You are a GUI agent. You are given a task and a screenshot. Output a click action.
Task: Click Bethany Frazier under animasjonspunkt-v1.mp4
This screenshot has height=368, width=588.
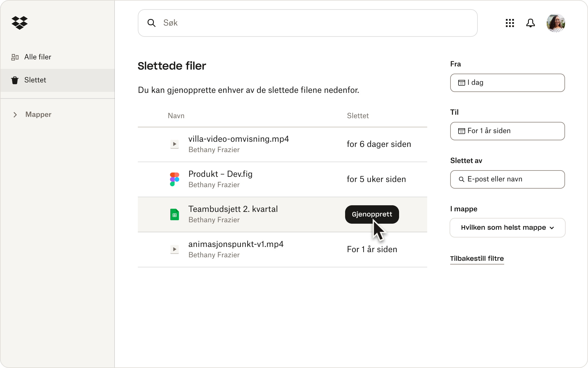[214, 255]
